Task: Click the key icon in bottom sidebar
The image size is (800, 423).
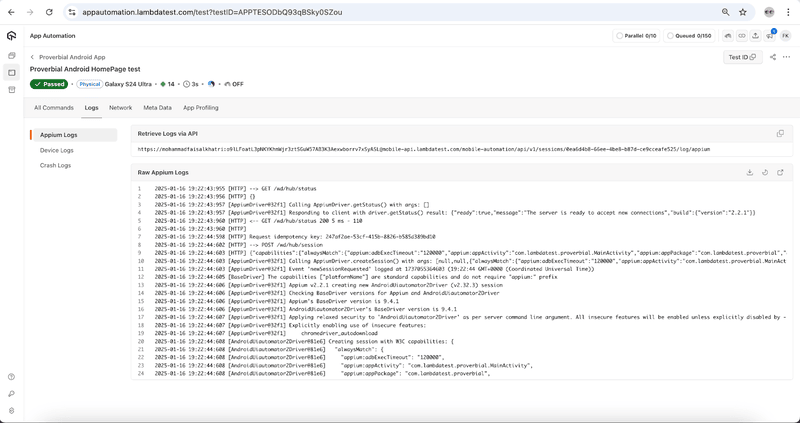Action: click(11, 393)
